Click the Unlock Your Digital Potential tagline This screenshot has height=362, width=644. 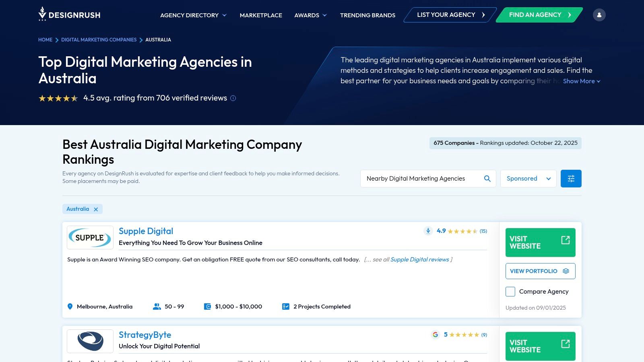point(159,346)
